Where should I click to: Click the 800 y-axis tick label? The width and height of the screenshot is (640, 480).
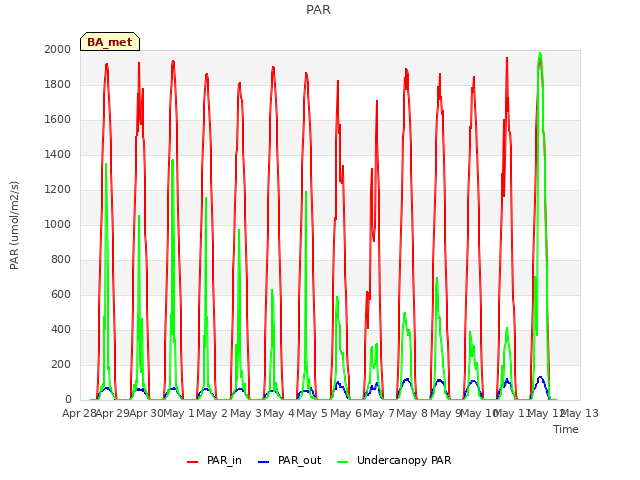pyautogui.click(x=61, y=260)
